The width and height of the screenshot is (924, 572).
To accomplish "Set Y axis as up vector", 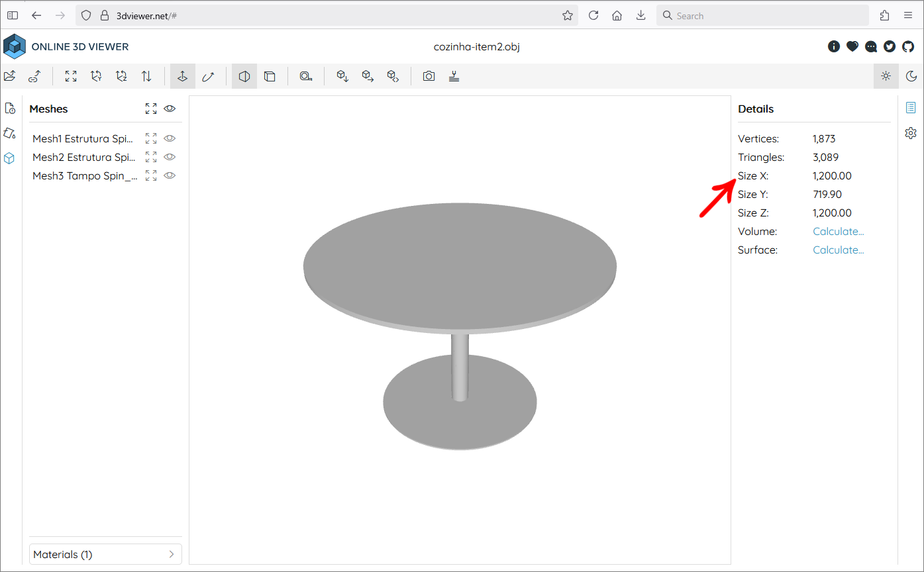I will pos(96,76).
